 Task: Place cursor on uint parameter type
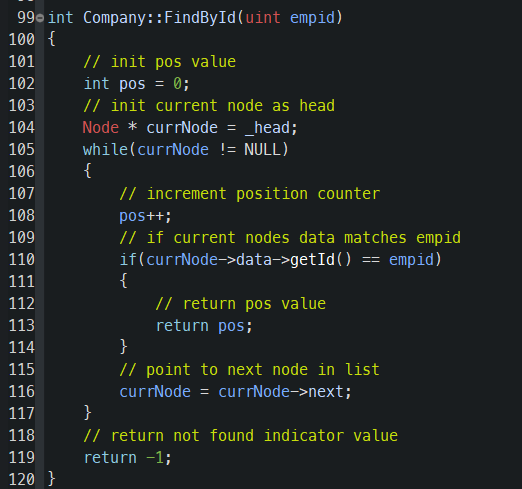coord(263,17)
